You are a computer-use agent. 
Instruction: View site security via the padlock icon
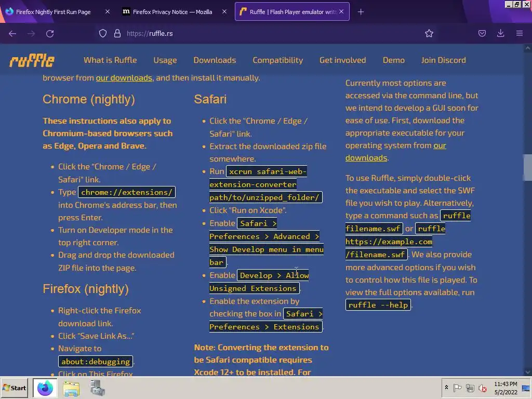117,33
